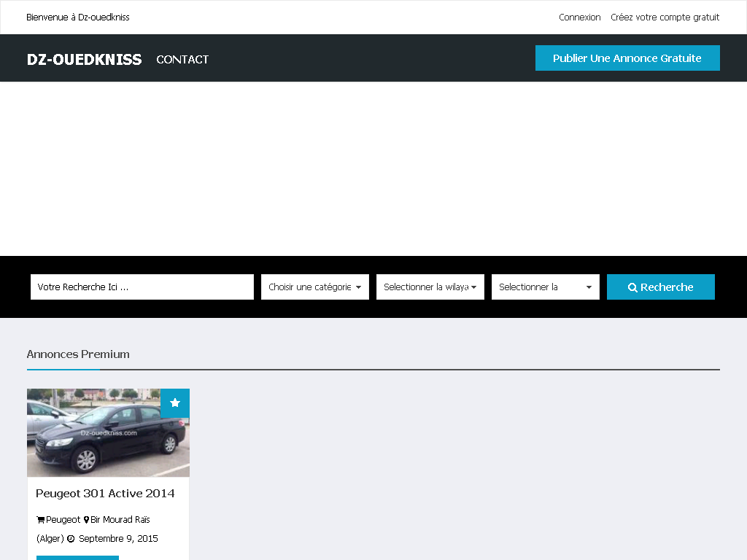Click the cart icon beside Peugeot

[40, 520]
